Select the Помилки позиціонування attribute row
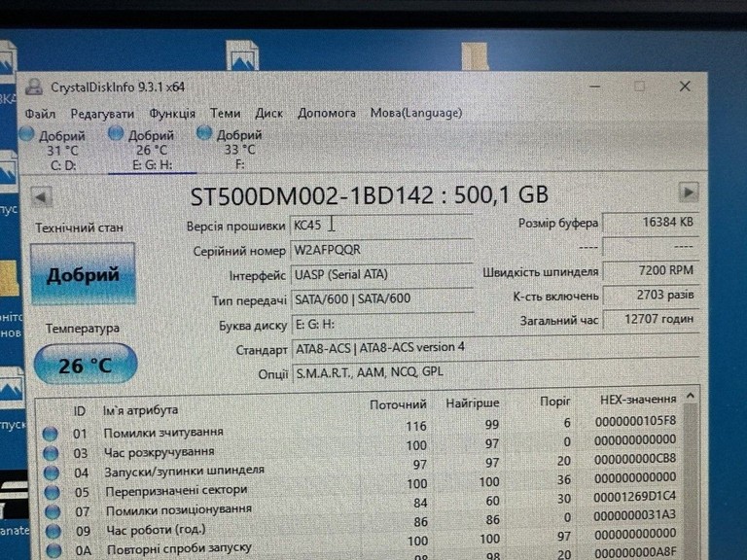 point(360,505)
